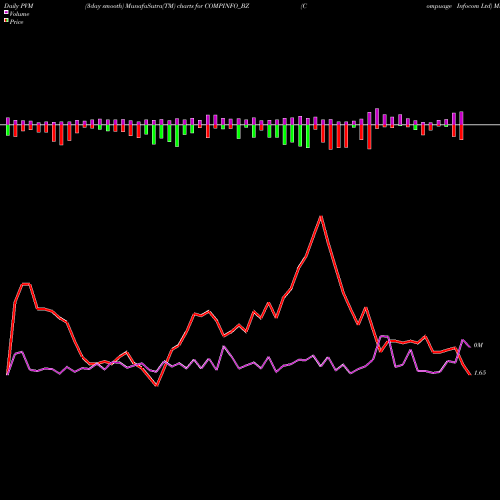Click the highest peak of red price line
500x500 pixels.
click(x=321, y=217)
